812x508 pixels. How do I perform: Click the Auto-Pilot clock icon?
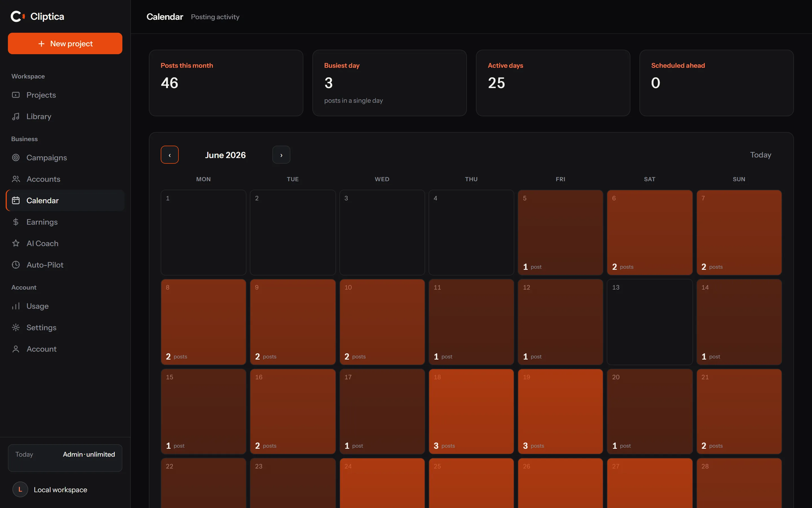click(x=16, y=265)
